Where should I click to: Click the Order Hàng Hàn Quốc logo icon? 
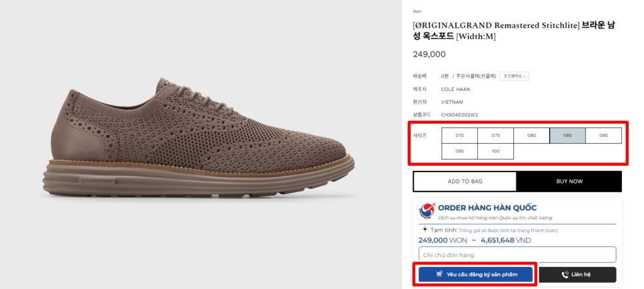point(428,210)
